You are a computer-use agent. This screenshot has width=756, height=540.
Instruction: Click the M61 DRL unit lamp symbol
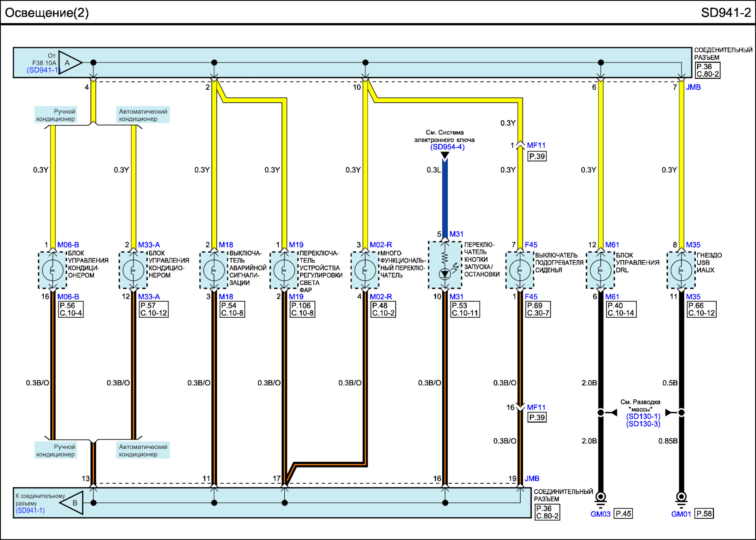pyautogui.click(x=600, y=270)
